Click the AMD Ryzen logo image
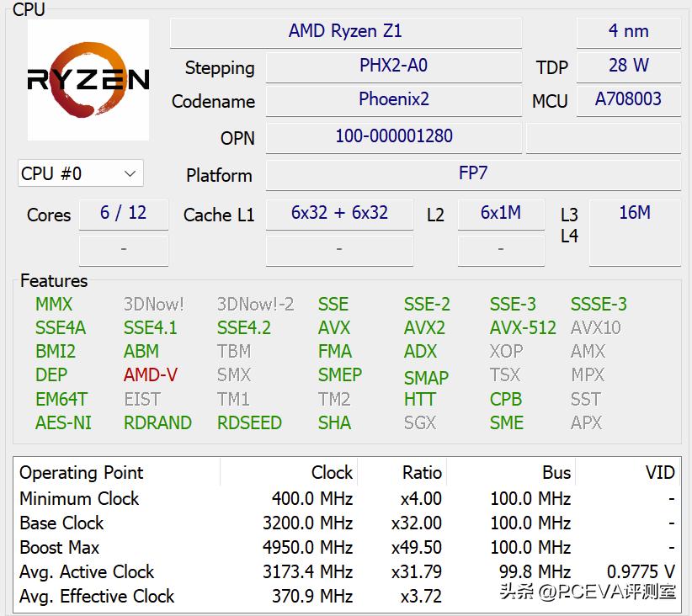Screen dimensions: 692x616 (88, 80)
